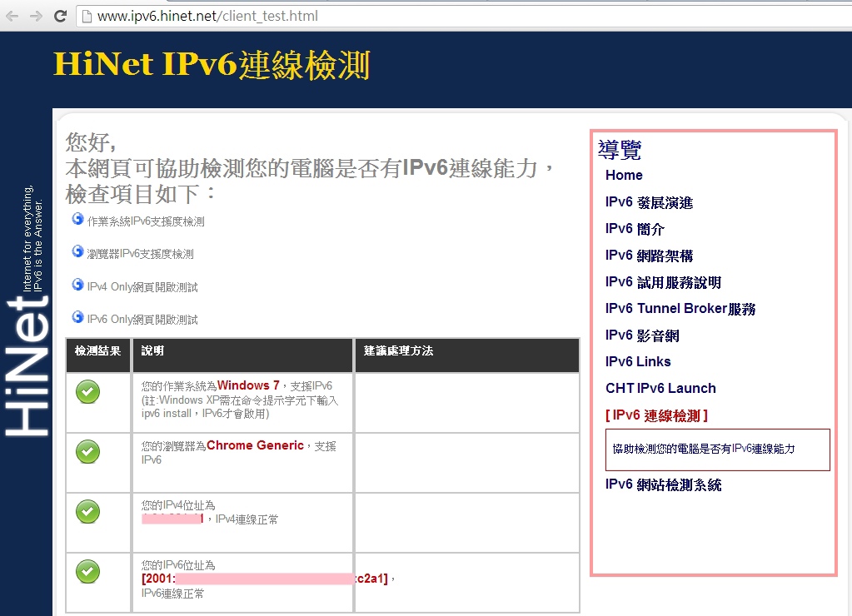Click the 您的IPv4位址為 label

tap(178, 505)
